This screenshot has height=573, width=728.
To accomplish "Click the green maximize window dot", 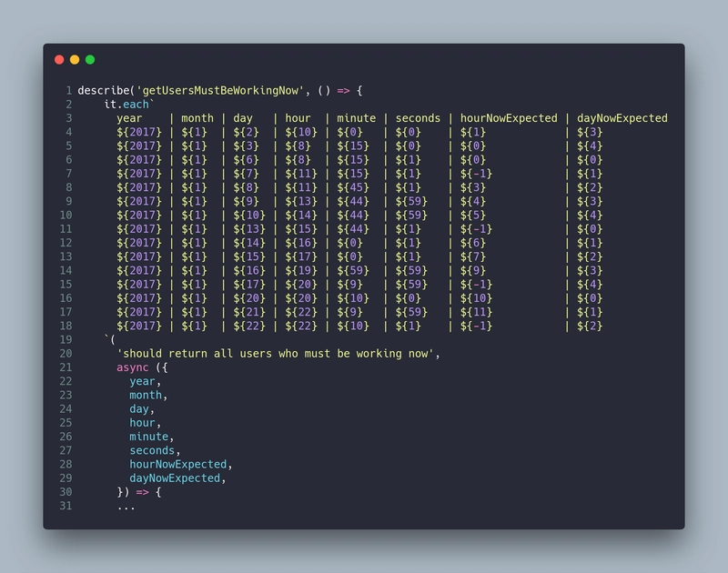I will (x=90, y=59).
